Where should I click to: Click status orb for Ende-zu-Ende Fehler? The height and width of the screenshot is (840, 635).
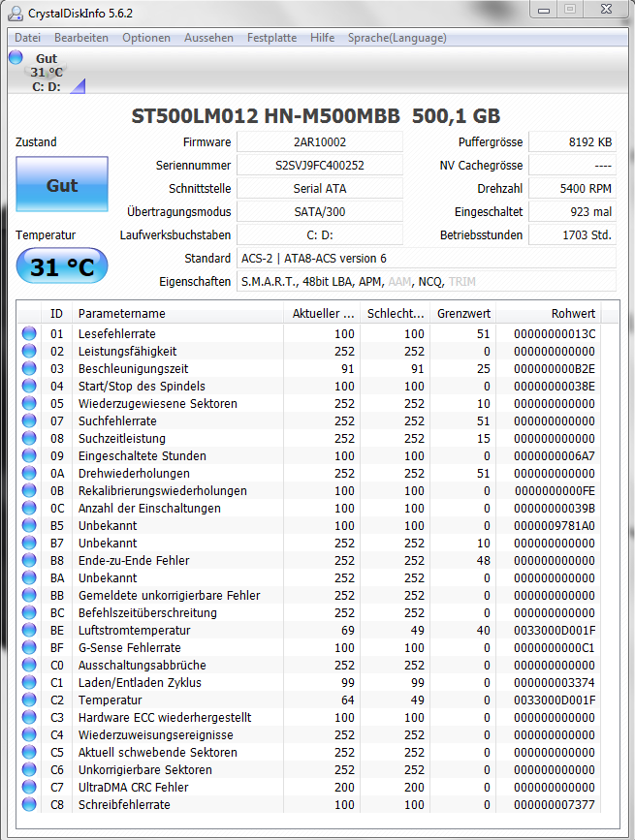point(29,560)
